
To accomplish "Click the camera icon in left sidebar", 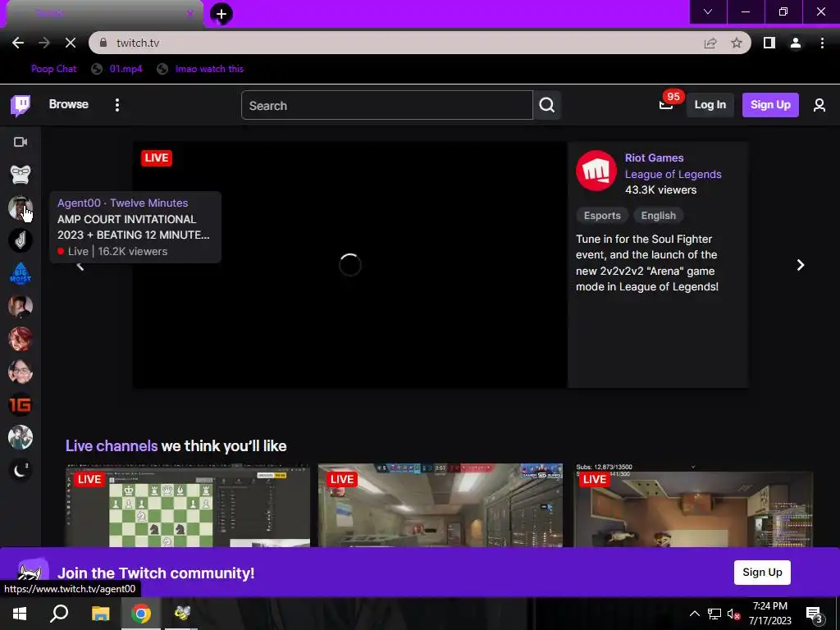I will pyautogui.click(x=21, y=142).
